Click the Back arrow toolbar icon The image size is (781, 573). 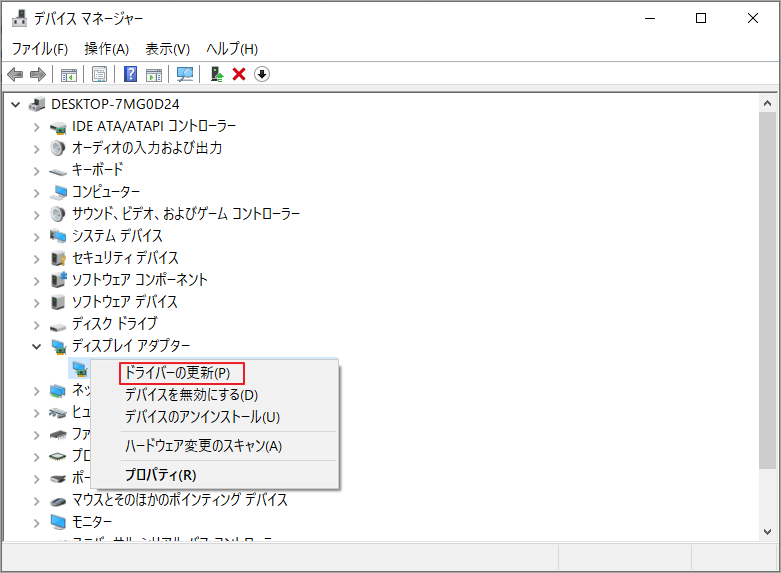pos(15,75)
